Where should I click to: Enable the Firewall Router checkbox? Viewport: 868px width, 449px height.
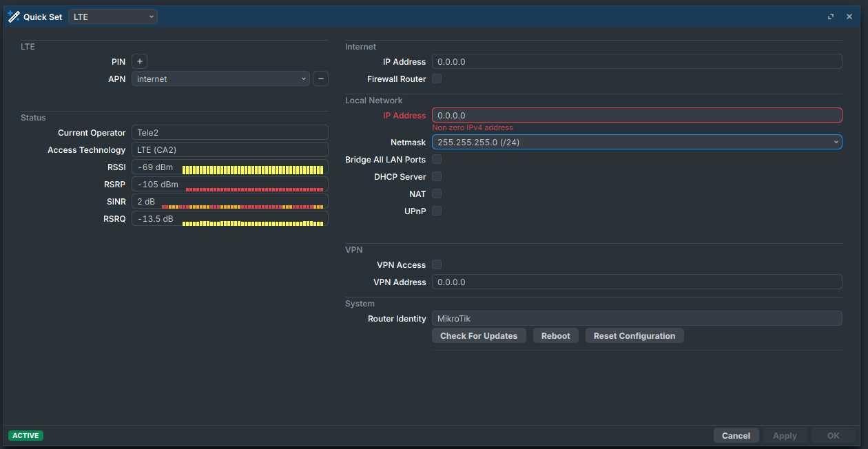coord(437,79)
